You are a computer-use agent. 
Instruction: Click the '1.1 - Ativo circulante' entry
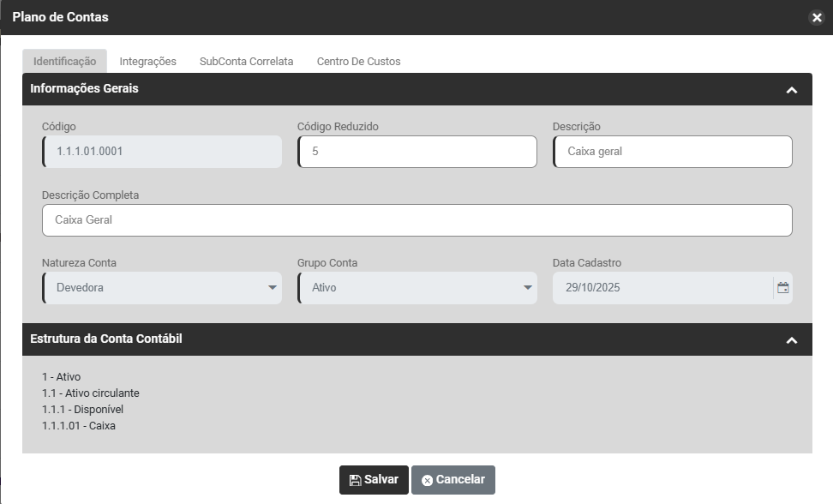click(x=90, y=393)
